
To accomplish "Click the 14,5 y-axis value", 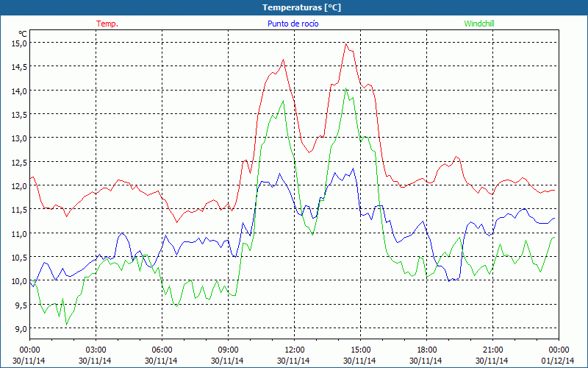I will [20, 66].
